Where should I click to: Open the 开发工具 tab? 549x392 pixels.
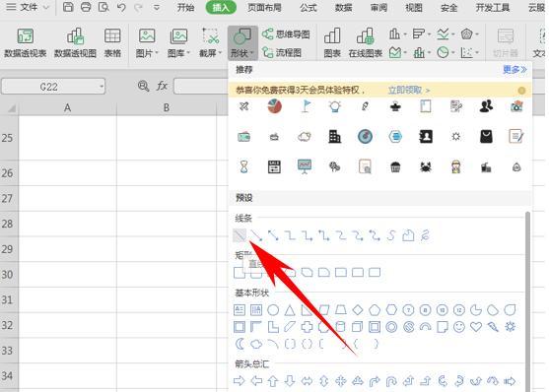click(493, 7)
